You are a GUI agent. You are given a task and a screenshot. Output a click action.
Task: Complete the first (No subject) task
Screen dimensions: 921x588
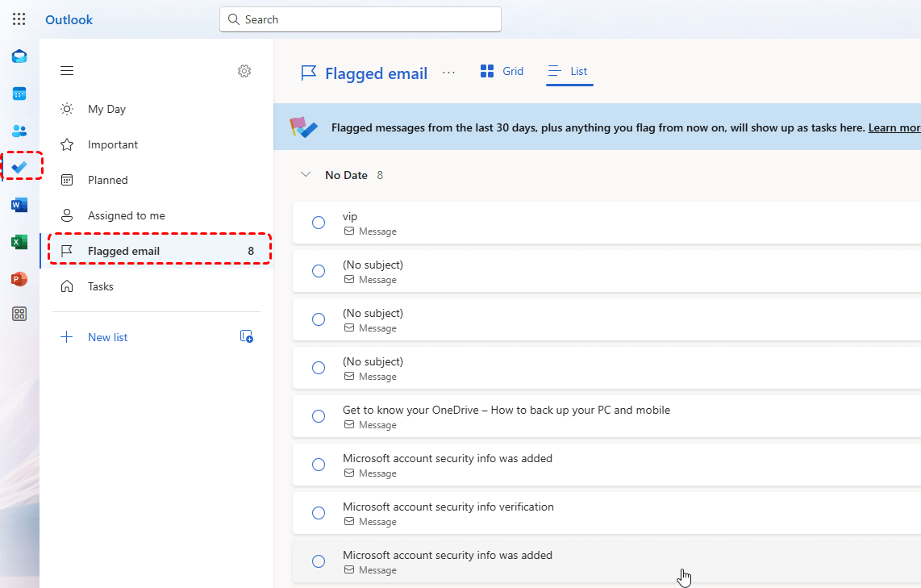319,271
